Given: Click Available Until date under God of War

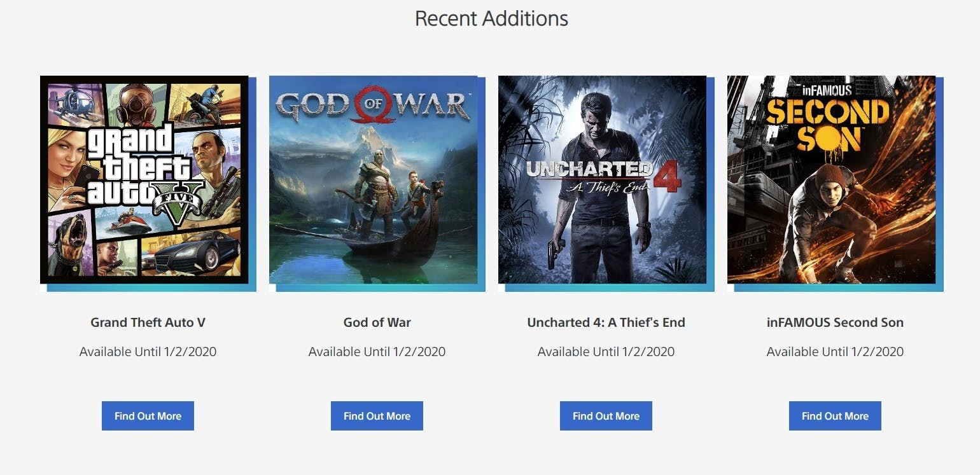Looking at the screenshot, I should [377, 352].
